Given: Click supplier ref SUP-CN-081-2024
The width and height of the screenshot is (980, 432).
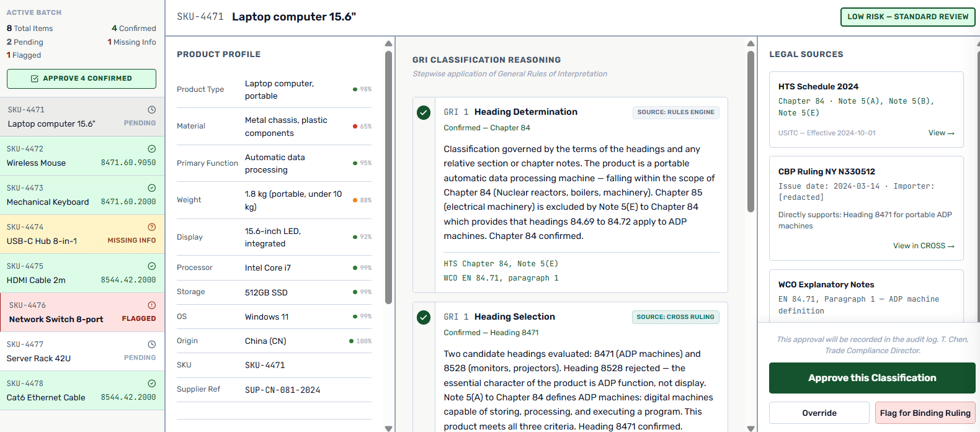Looking at the screenshot, I should tap(282, 390).
